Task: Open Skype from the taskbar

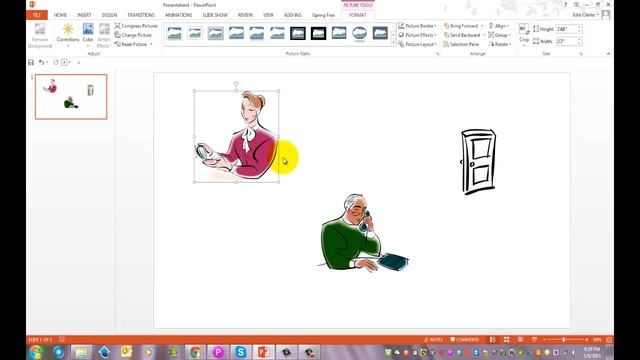Action: [x=241, y=352]
